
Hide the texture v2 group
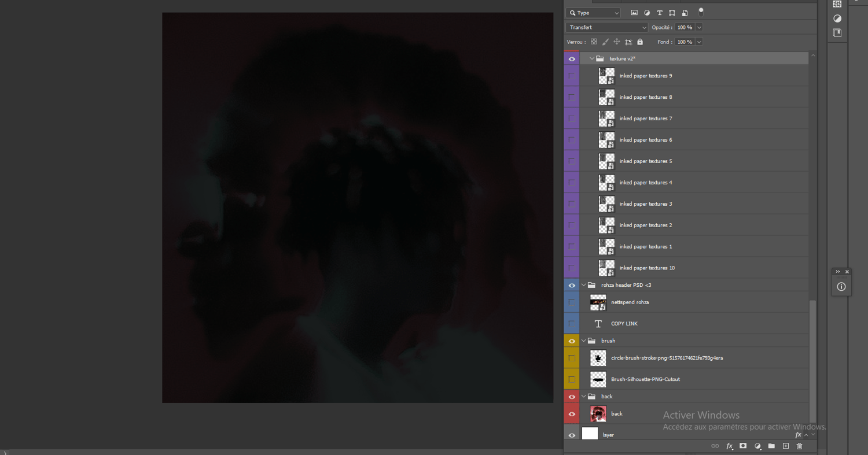tap(572, 59)
